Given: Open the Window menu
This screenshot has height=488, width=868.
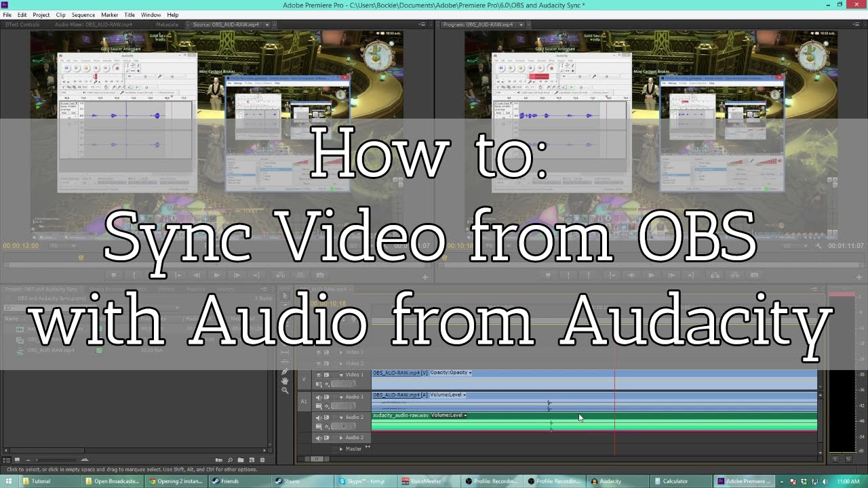Looking at the screenshot, I should pyautogui.click(x=151, y=14).
